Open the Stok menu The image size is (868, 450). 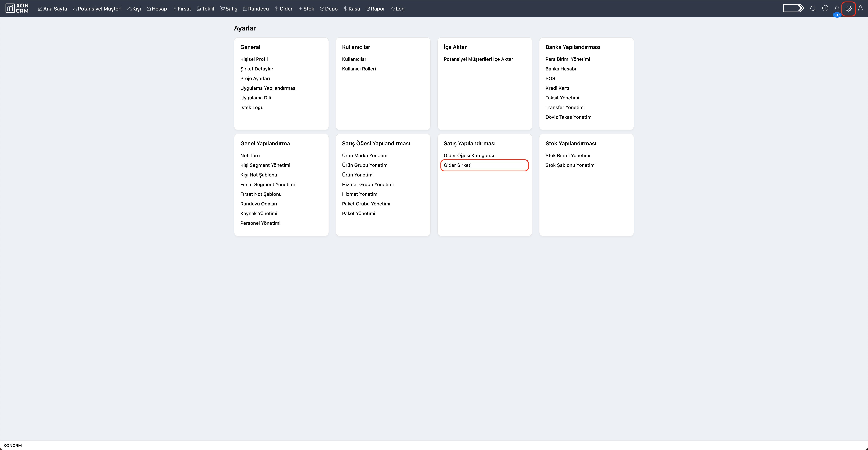pyautogui.click(x=306, y=9)
